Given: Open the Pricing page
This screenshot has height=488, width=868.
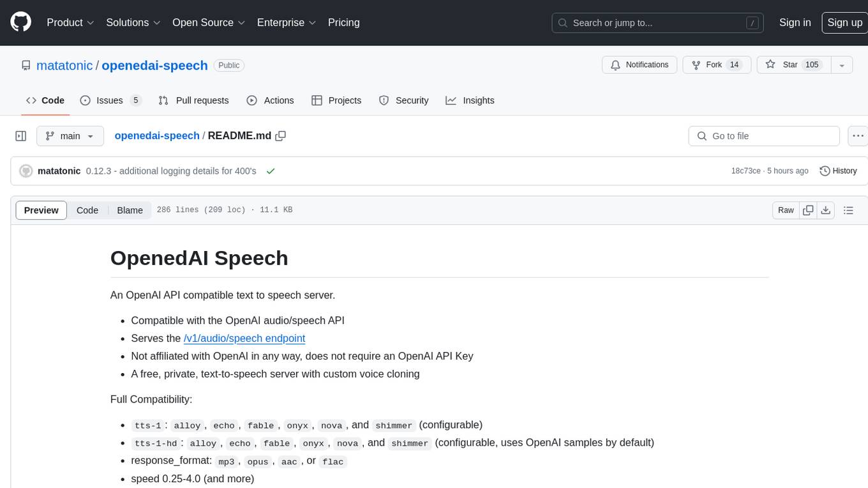Looking at the screenshot, I should (343, 22).
